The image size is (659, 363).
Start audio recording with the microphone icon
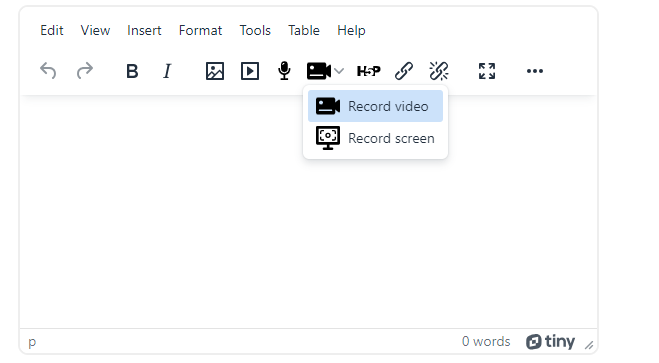point(285,71)
